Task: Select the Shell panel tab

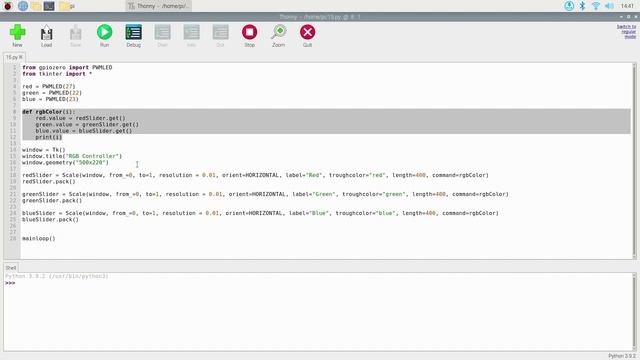Action: tap(11, 268)
